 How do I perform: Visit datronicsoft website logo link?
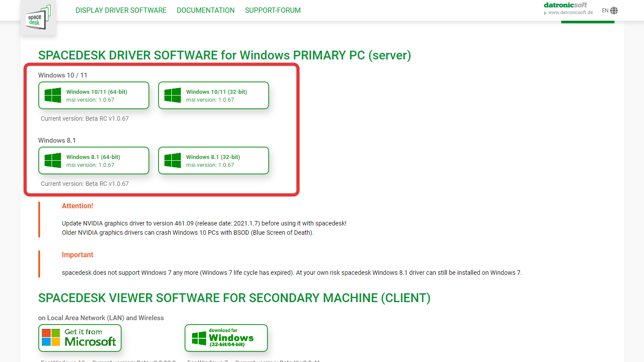(565, 5)
